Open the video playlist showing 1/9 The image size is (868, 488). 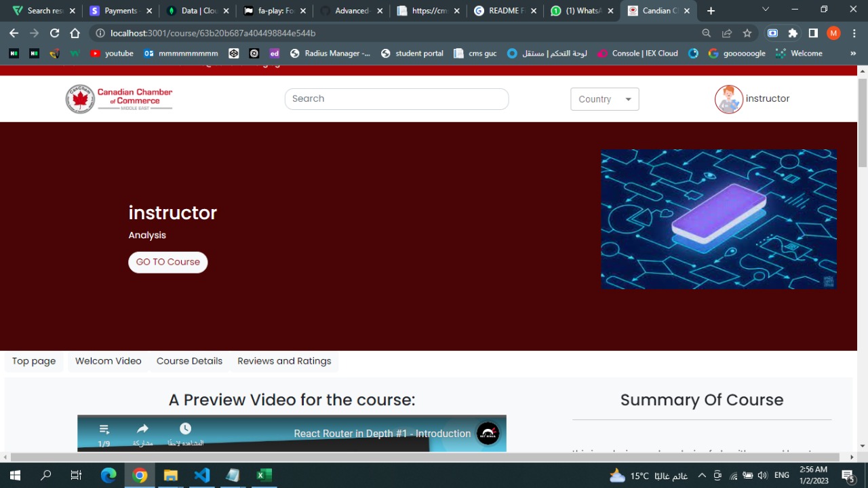104,428
